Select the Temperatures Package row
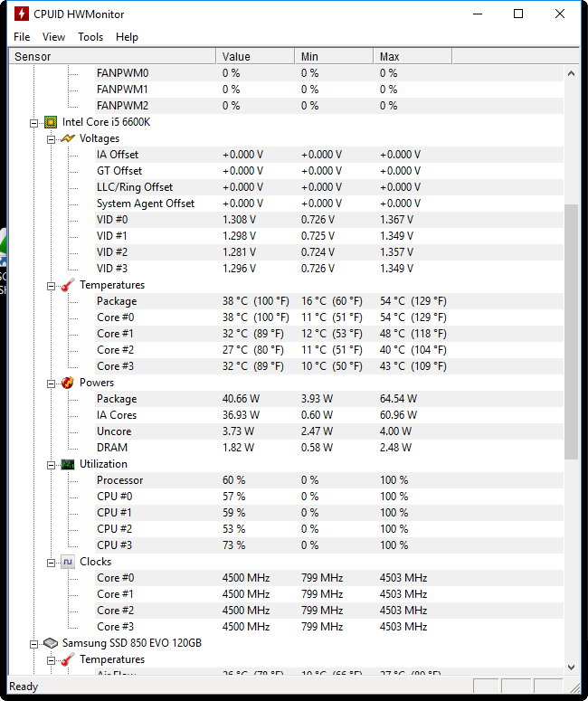 [329, 301]
